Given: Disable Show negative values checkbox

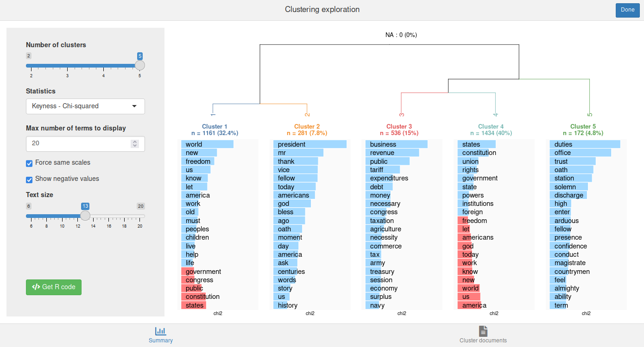Looking at the screenshot, I should coord(29,179).
